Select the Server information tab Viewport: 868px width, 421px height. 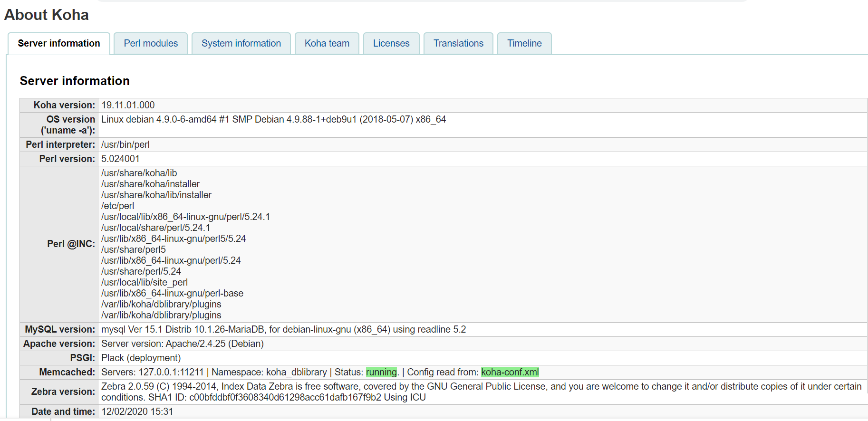coord(59,44)
